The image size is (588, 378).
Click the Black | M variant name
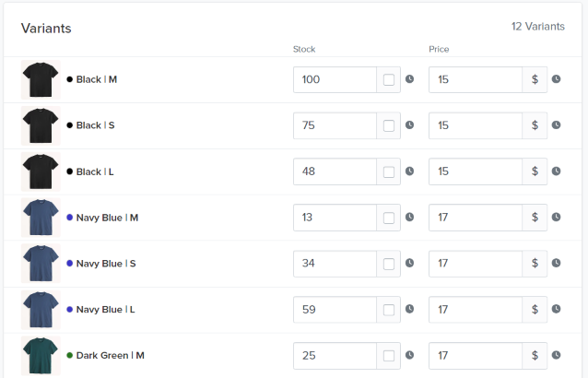tap(97, 79)
